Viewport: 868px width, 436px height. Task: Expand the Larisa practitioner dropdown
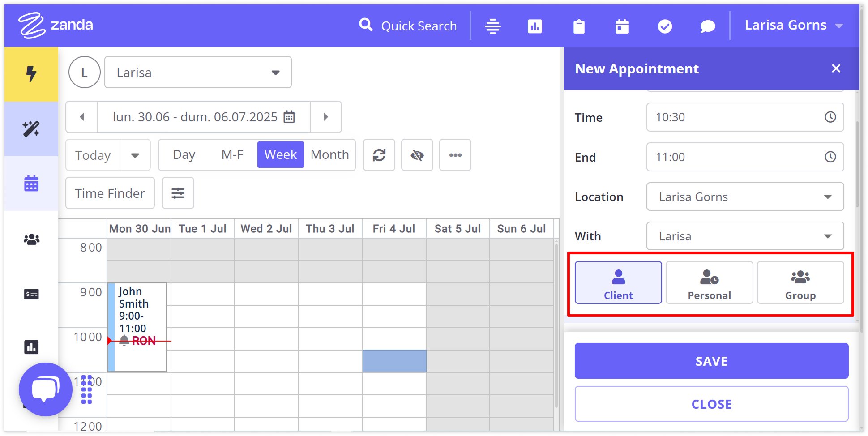pos(198,72)
